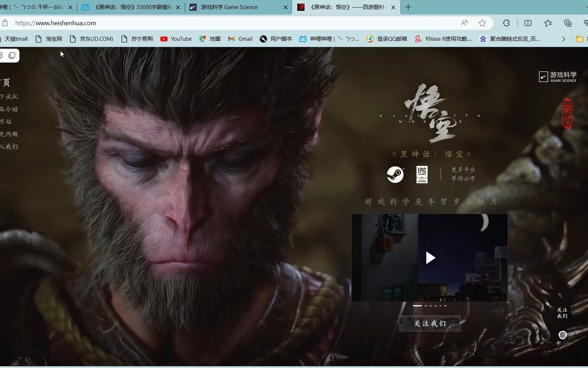Open the Favorites list icon
This screenshot has height=368, width=588.
point(548,23)
